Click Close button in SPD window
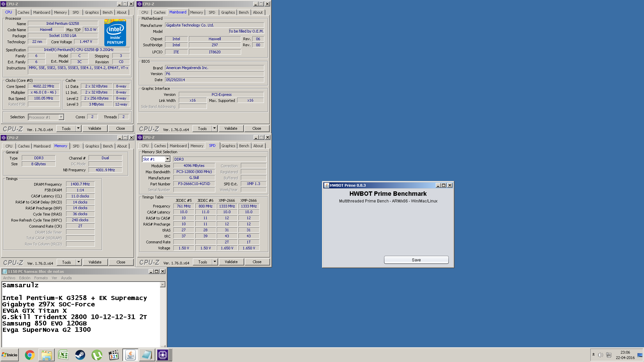The height and width of the screenshot is (362, 644). [257, 262]
